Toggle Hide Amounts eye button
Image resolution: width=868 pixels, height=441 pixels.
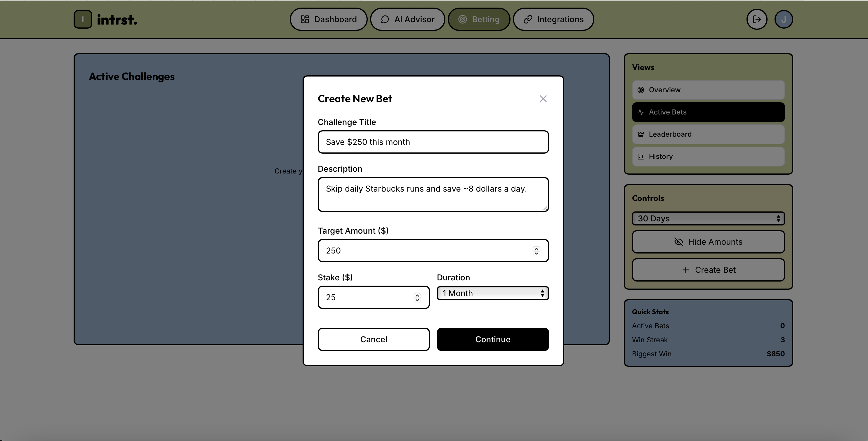pyautogui.click(x=708, y=242)
